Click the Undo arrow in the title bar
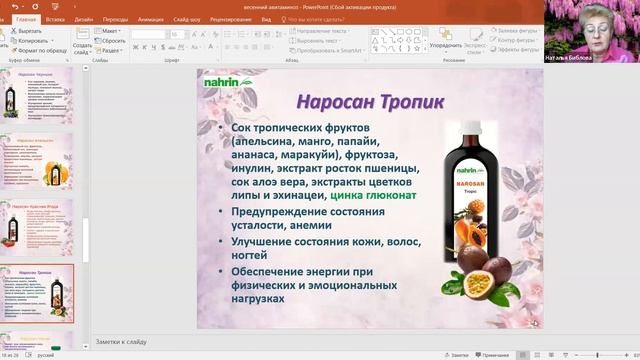Viewport: 640px width, 360px height. pos(15,7)
